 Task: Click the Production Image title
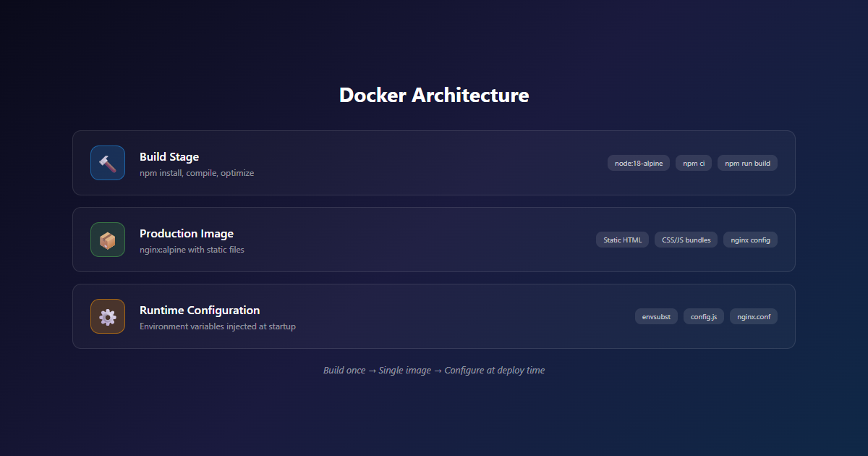(187, 233)
